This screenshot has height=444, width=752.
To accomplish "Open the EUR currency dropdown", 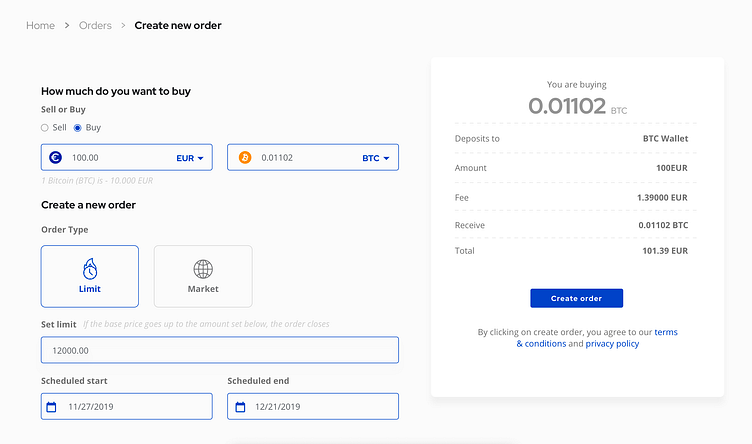I will point(190,158).
